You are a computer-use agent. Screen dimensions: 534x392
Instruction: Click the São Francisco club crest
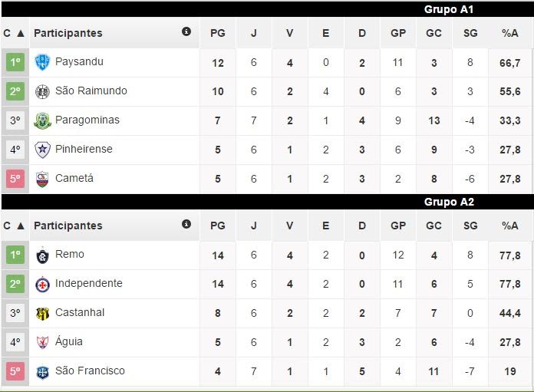42,371
